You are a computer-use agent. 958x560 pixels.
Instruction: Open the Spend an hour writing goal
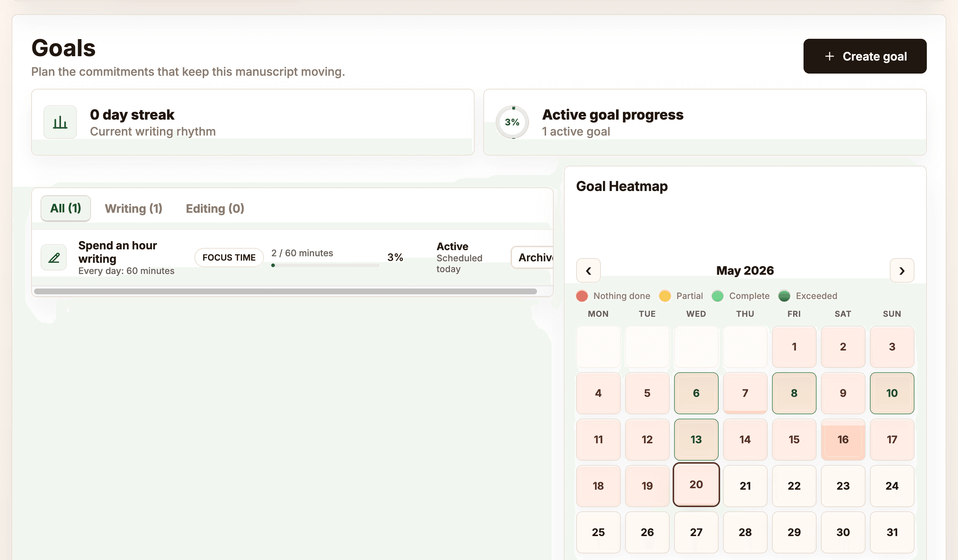pos(117,252)
